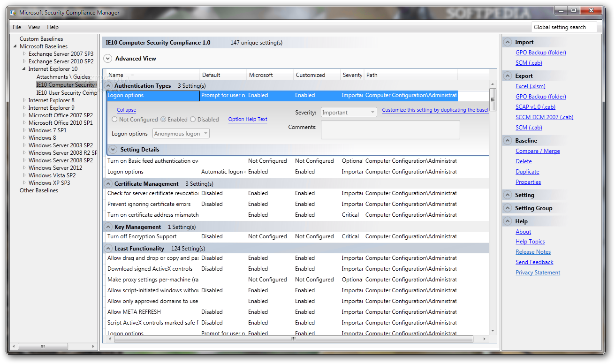Select IE10 User Security Compliance tree item
615x364 pixels.
[x=67, y=93]
